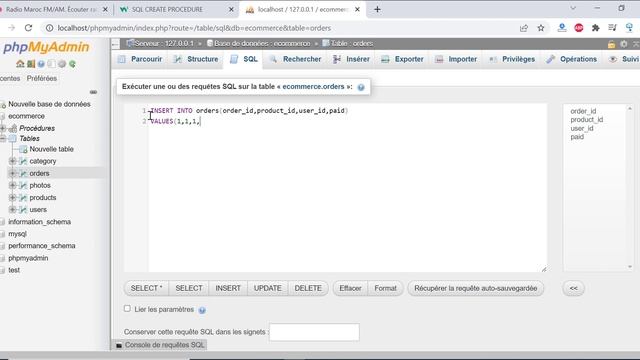Screen dimensions: 640x360
Task: Collapse the Tables tree node
Action: (3, 139)
